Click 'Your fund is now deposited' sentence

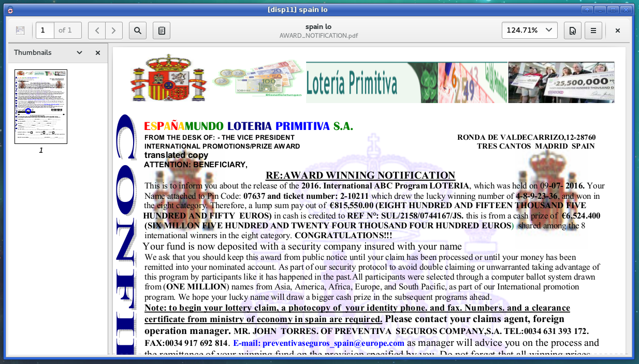click(302, 246)
